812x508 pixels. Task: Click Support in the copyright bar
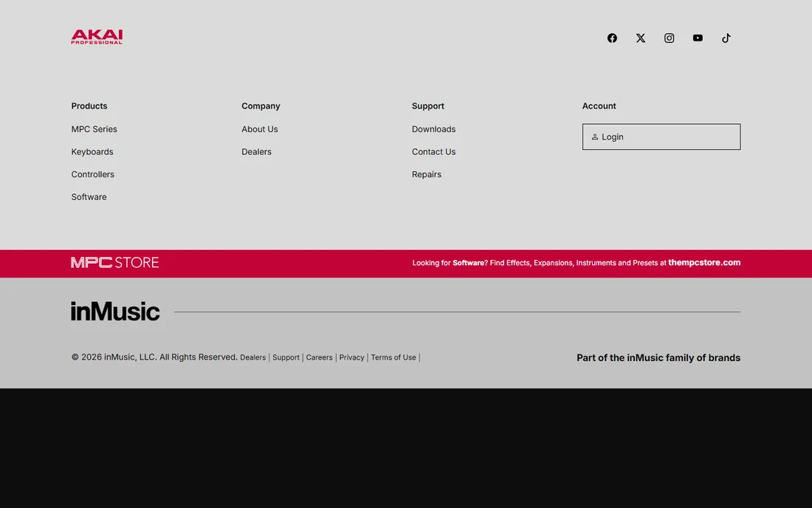[x=286, y=357]
